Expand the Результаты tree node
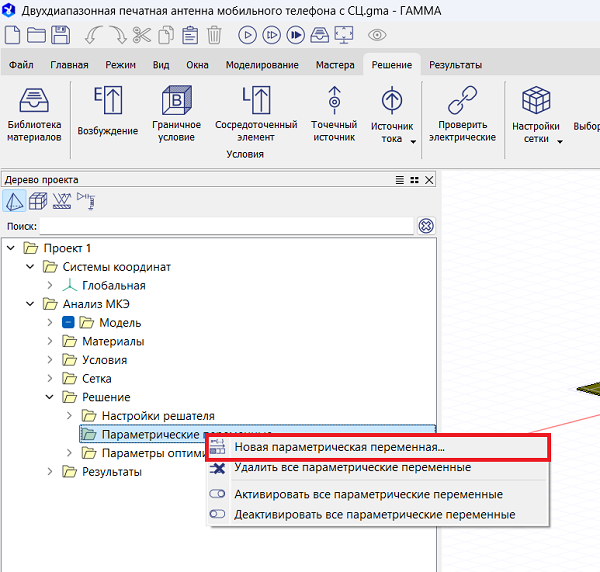The width and height of the screenshot is (600, 572). 50,472
